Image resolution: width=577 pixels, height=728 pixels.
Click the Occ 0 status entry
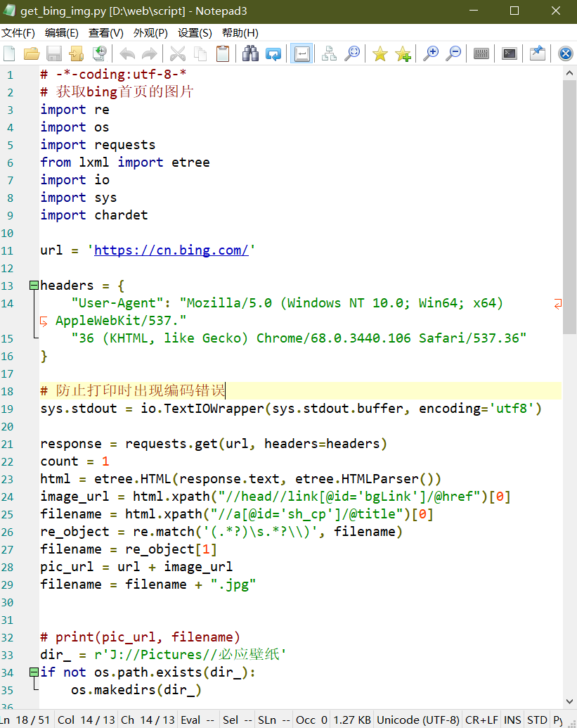pyautogui.click(x=311, y=720)
